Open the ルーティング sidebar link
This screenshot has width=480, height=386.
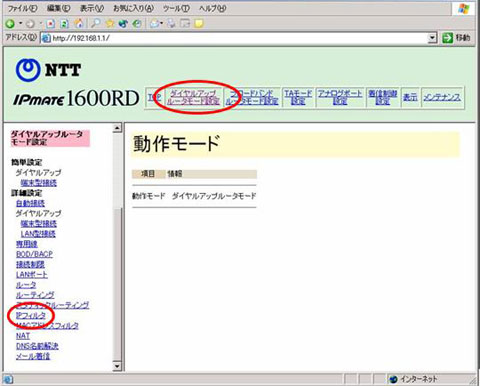[35, 295]
